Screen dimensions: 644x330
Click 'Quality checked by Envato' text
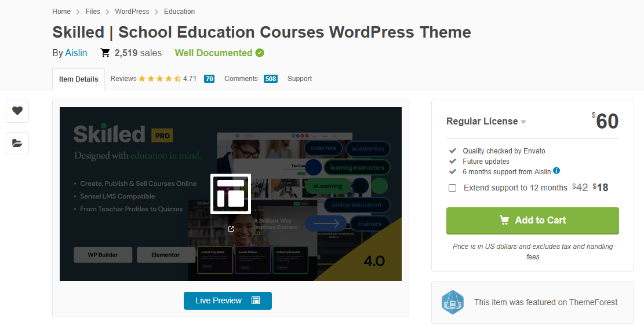(x=504, y=151)
